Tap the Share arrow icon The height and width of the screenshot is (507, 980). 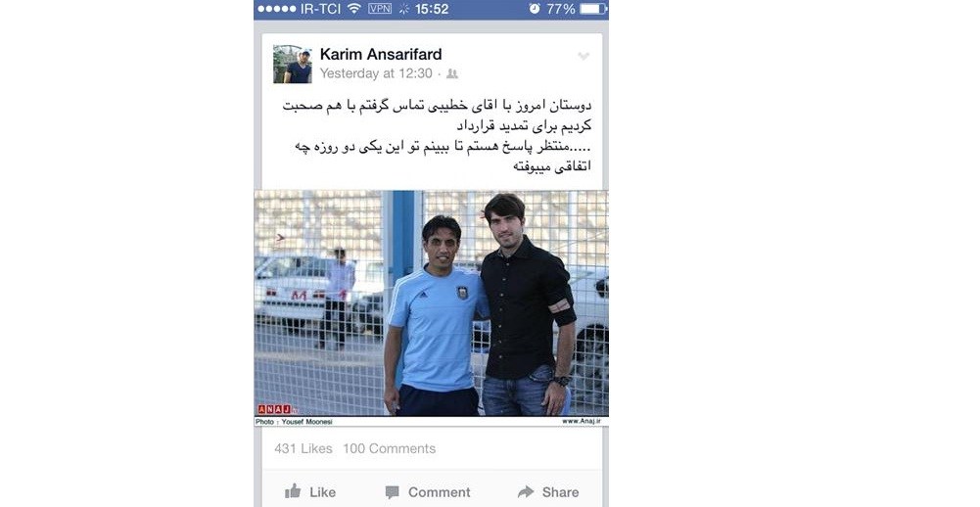tap(526, 492)
